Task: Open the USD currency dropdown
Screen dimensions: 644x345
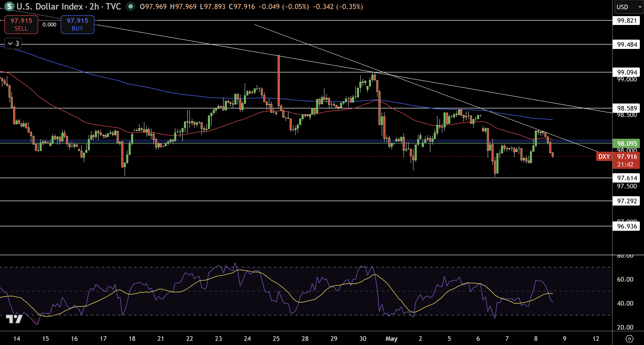Action: click(x=629, y=7)
